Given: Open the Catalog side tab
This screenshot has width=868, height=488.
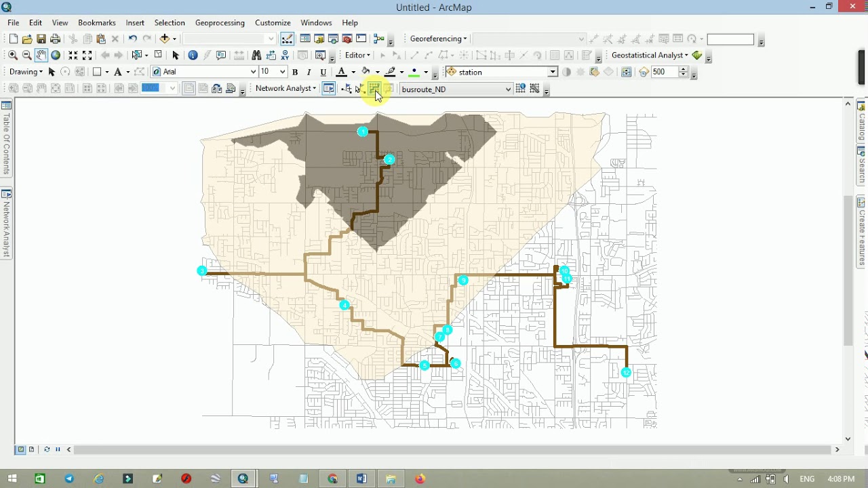Looking at the screenshot, I should 862,121.
